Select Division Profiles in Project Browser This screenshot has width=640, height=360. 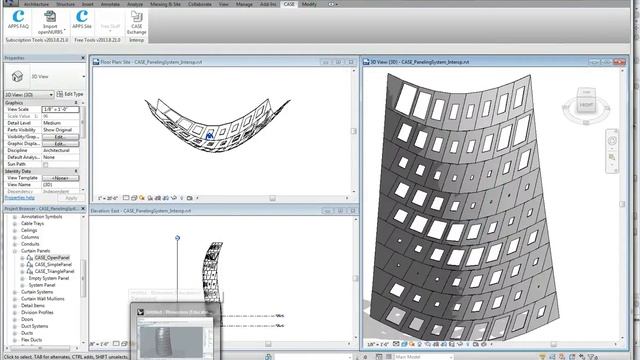click(37, 313)
